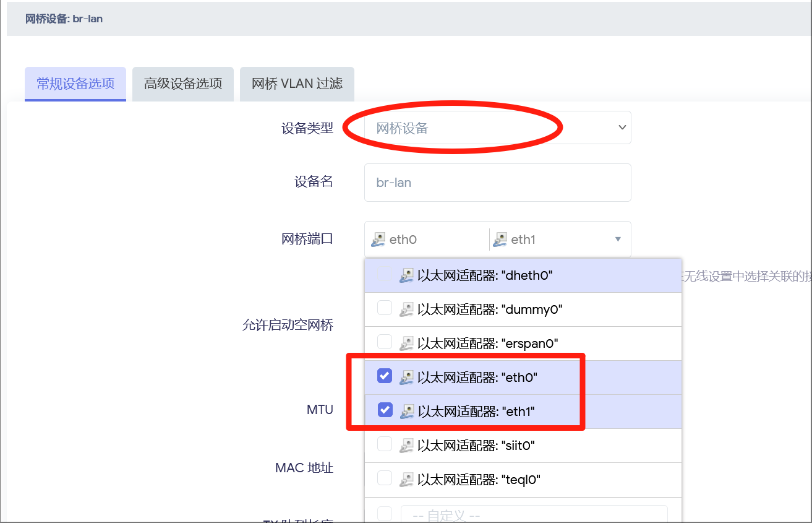
Task: Click the MAC 地址 field label
Action: click(x=304, y=468)
